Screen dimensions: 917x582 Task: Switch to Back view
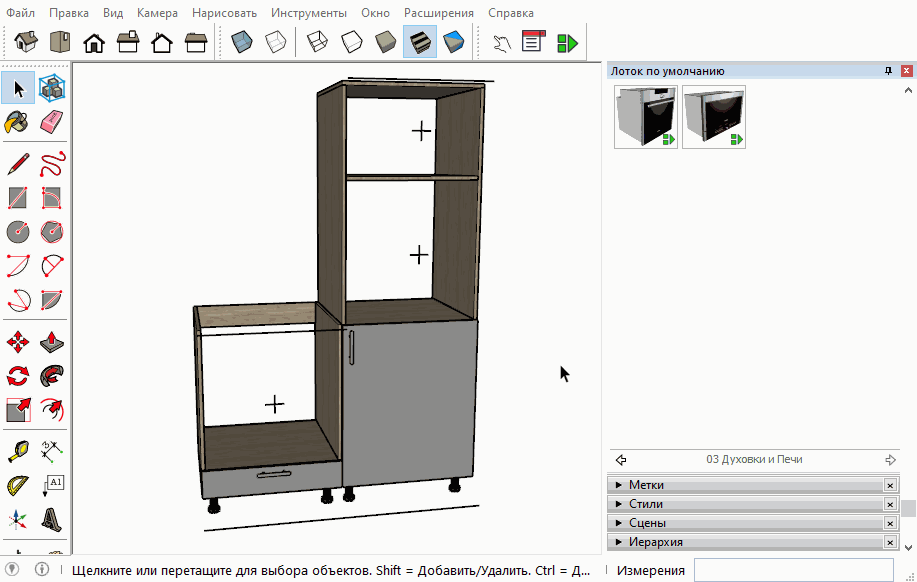pyautogui.click(x=161, y=42)
